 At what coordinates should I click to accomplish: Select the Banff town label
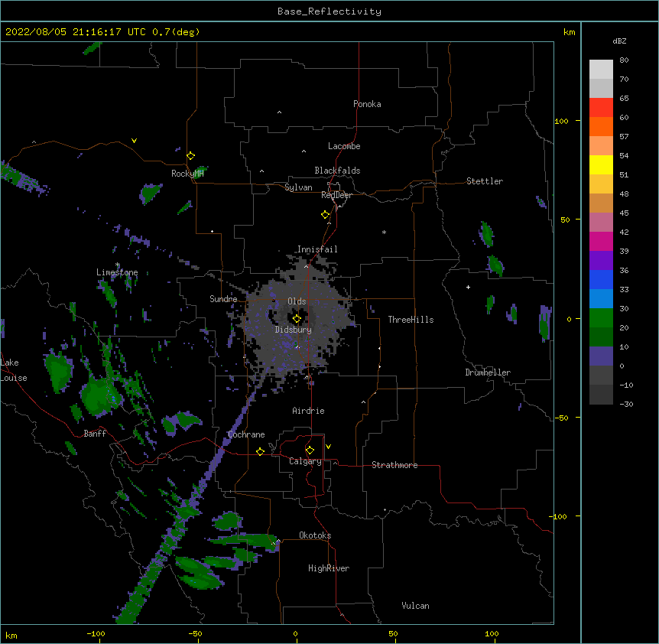pyautogui.click(x=95, y=434)
